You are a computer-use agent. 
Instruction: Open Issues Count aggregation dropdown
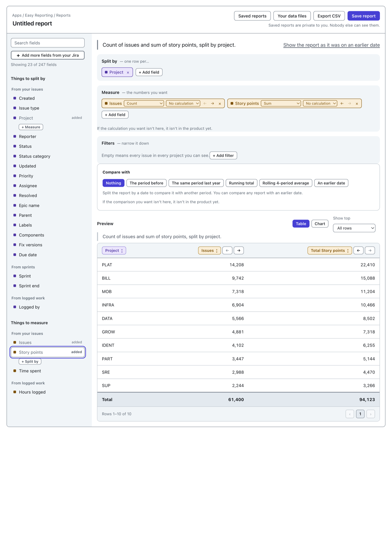(144, 104)
